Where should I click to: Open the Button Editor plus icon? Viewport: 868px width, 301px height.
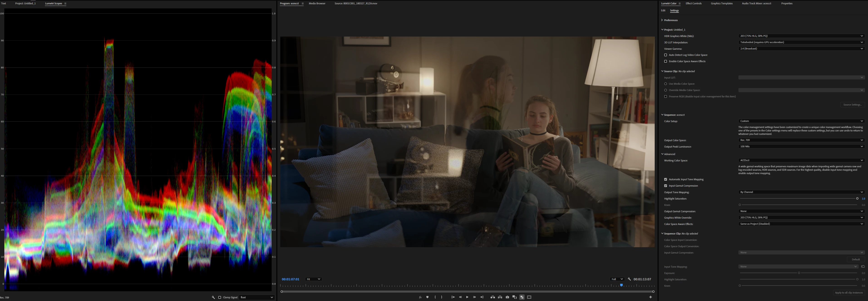pos(650,297)
